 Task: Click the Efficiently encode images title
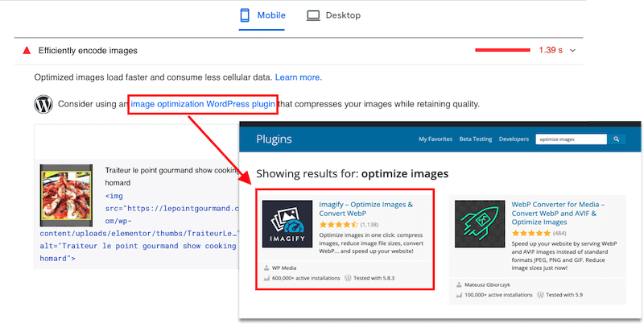pos(88,51)
